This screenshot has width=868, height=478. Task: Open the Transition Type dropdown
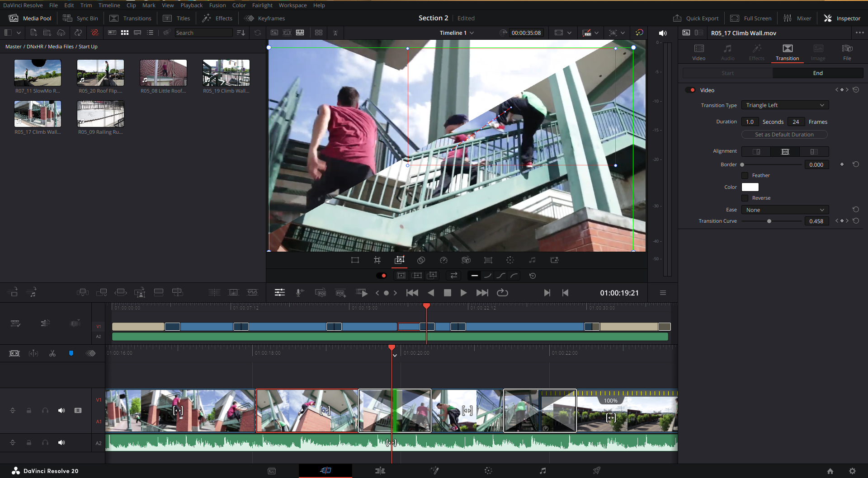[x=785, y=105]
